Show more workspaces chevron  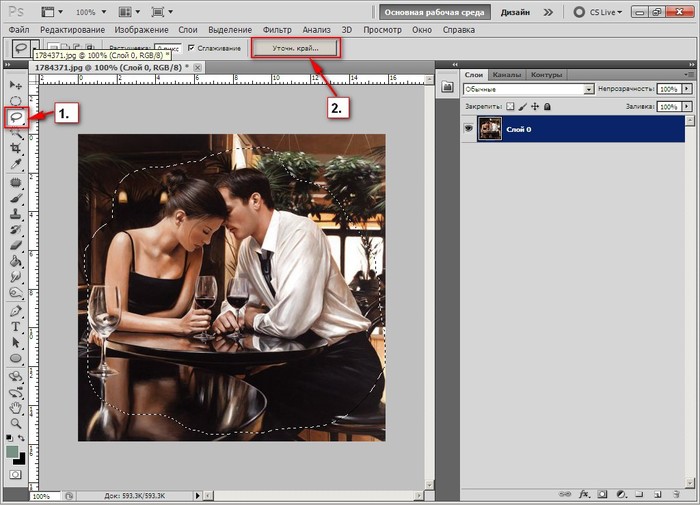tap(548, 12)
